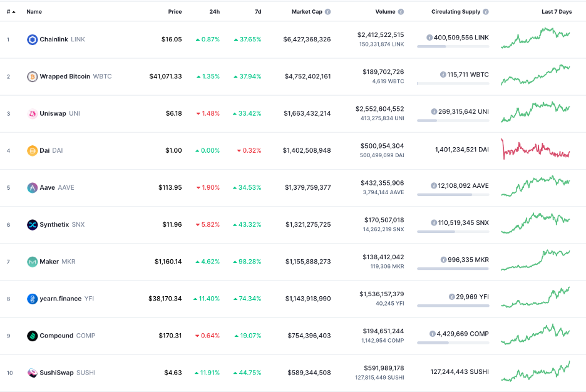Click the Wrapped Bitcoin logo icon

pyautogui.click(x=33, y=76)
